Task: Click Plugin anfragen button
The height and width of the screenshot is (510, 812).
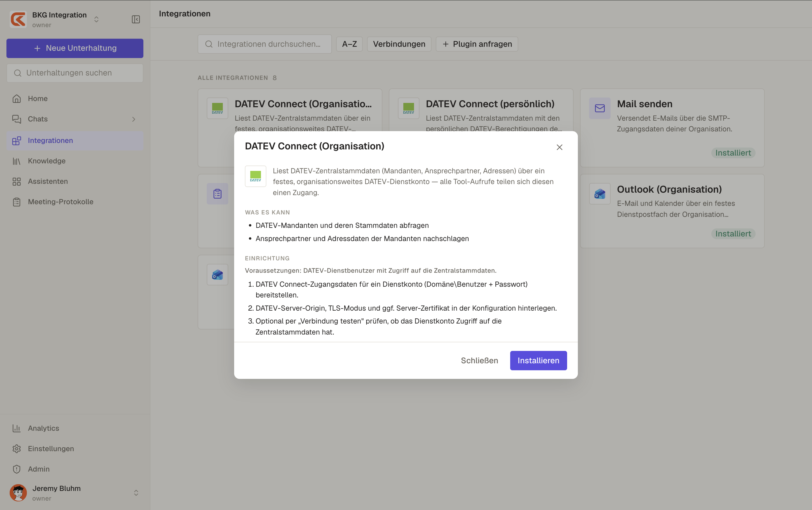Action: point(477,44)
